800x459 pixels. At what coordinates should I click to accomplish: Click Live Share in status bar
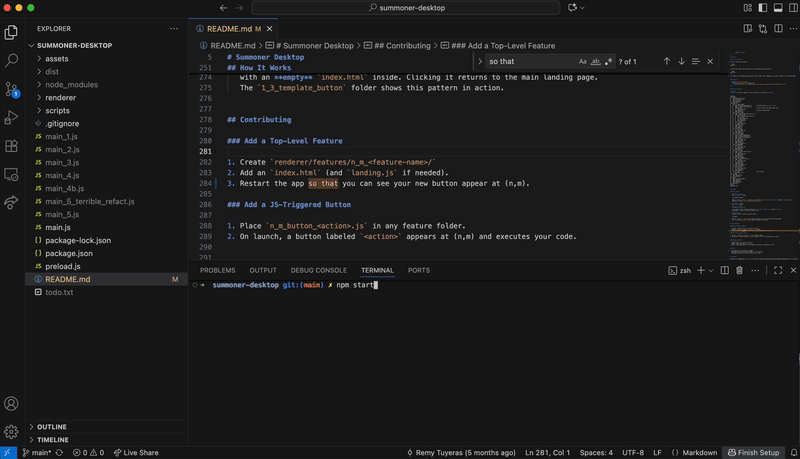pos(136,452)
